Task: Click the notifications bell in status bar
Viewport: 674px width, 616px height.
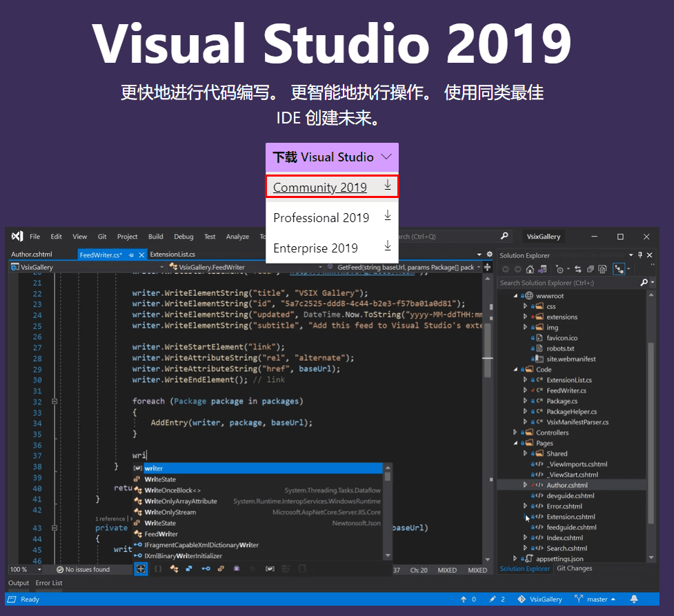Action: click(634, 599)
